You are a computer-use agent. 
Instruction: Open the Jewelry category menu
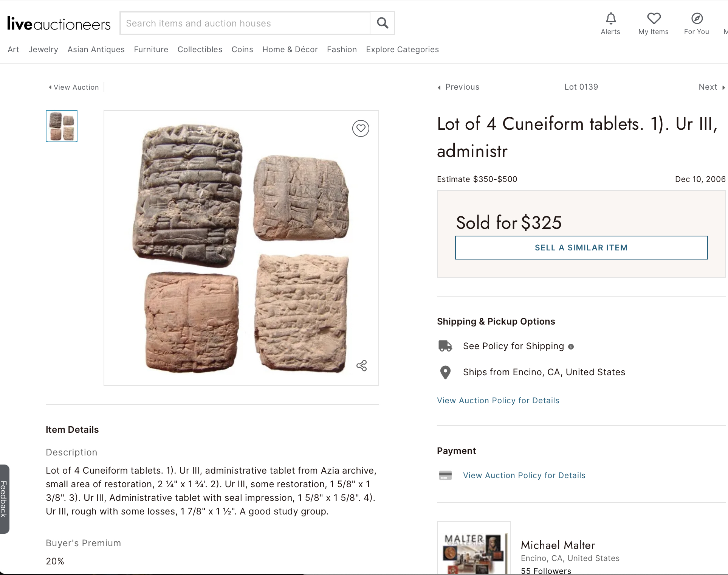click(43, 50)
